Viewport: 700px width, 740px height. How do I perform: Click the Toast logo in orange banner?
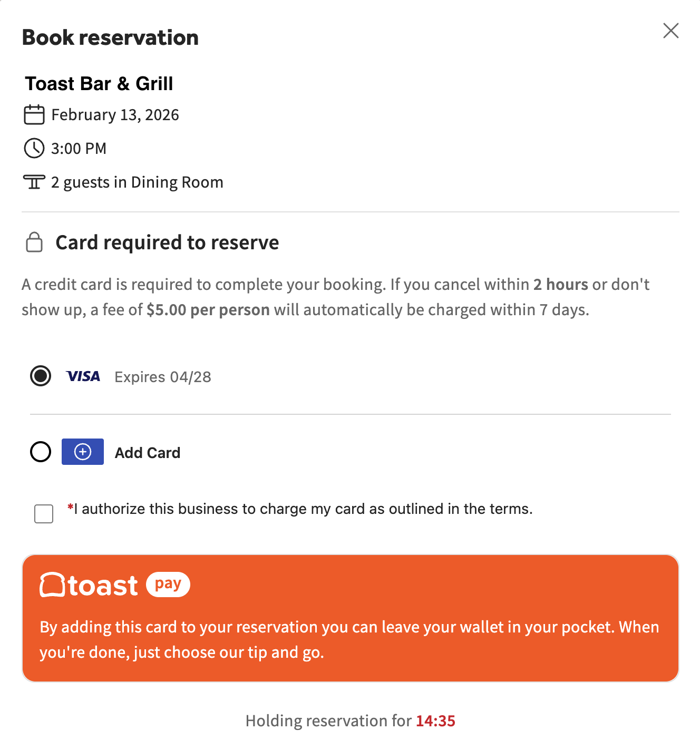[x=89, y=585]
